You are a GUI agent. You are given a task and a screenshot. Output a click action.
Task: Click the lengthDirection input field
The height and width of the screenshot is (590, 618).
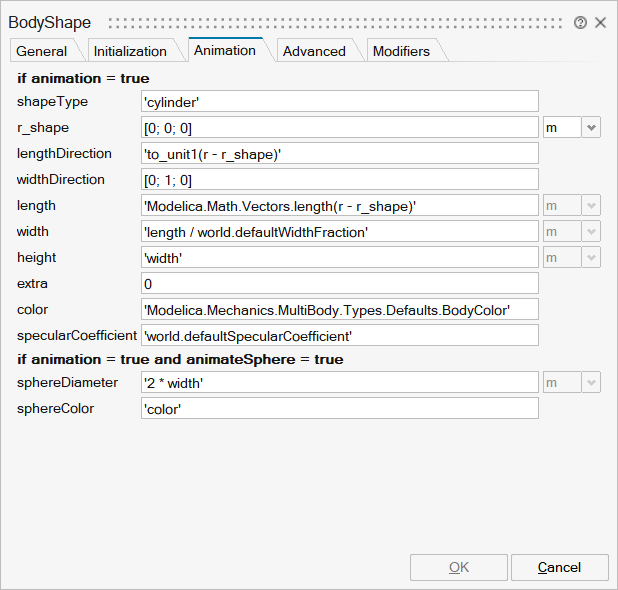pos(340,153)
